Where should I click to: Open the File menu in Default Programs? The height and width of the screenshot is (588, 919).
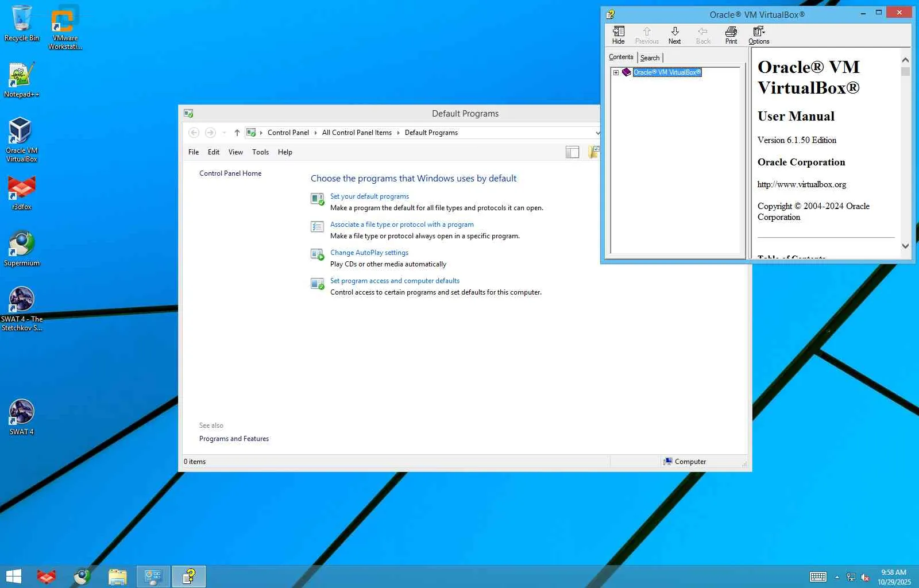(194, 152)
